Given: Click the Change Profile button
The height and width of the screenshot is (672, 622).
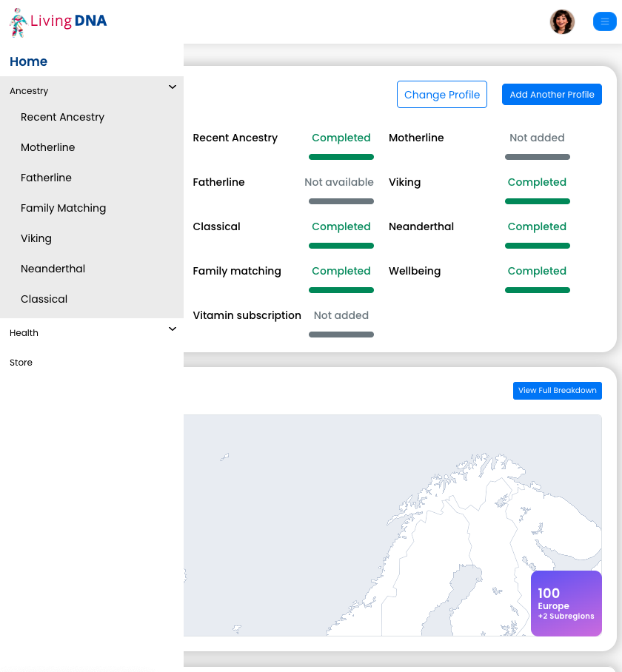Looking at the screenshot, I should point(441,94).
